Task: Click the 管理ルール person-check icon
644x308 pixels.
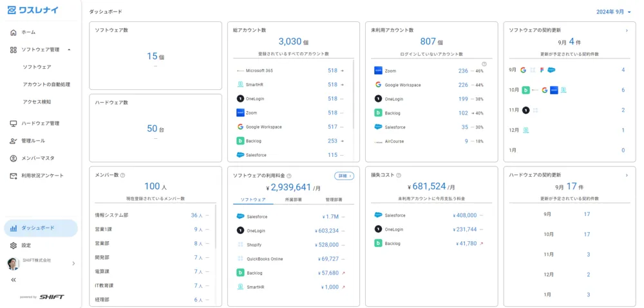Action: [14, 141]
